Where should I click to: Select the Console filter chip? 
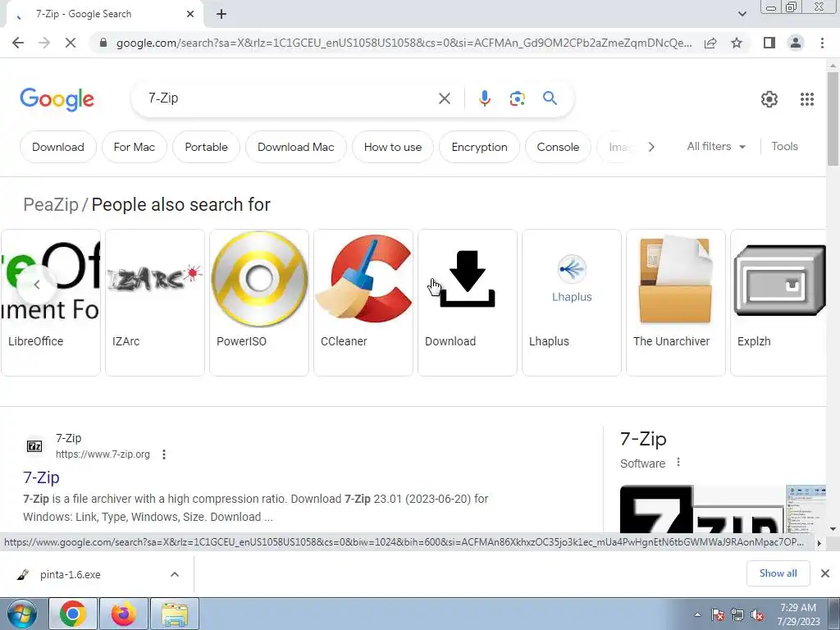click(x=558, y=147)
